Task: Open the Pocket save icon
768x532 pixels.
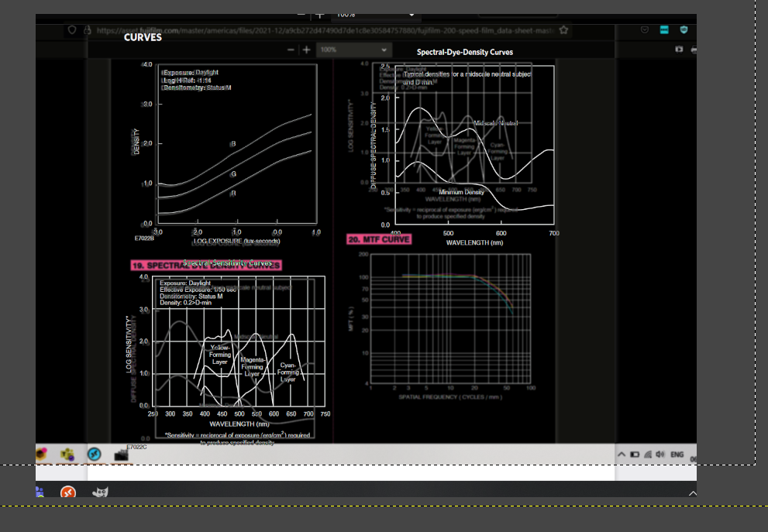Action: (x=645, y=30)
